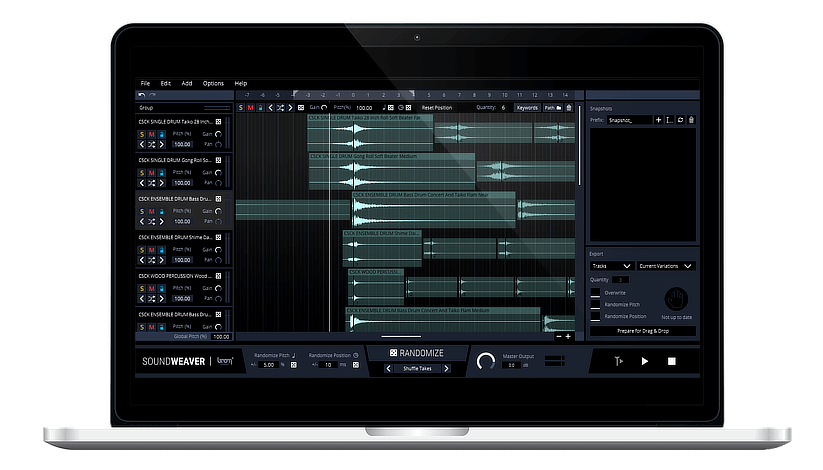The width and height of the screenshot is (823, 470).
Task: Open the Current Variations dropdown
Action: 666,266
